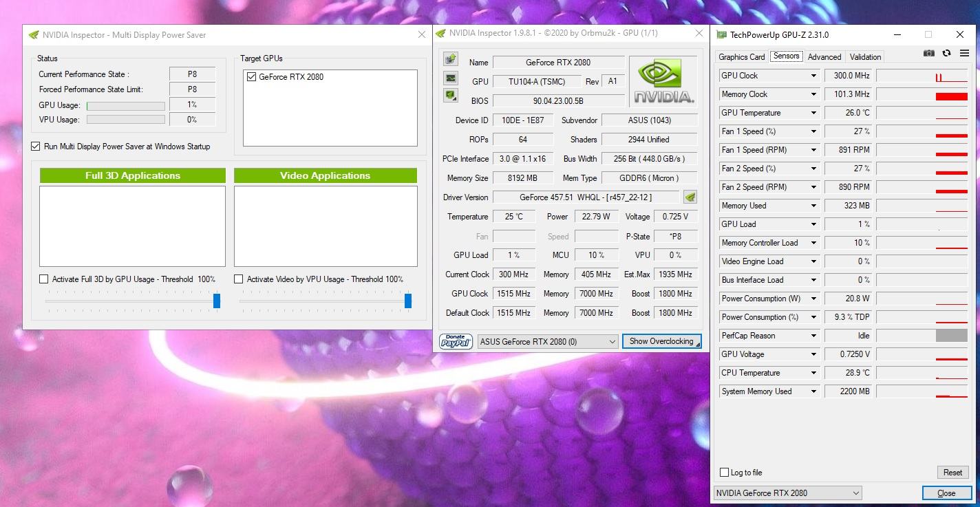The image size is (980, 507).
Task: Open Memory Used sensor dropdown
Action: click(813, 206)
